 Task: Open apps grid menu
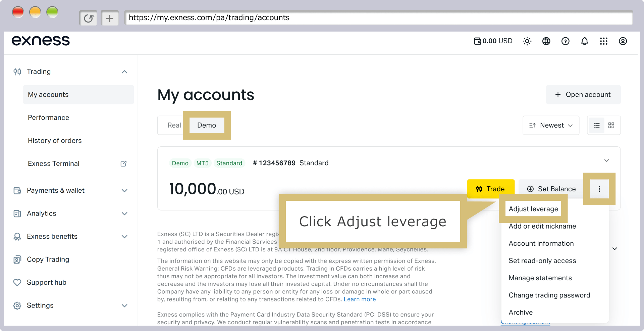pos(604,41)
